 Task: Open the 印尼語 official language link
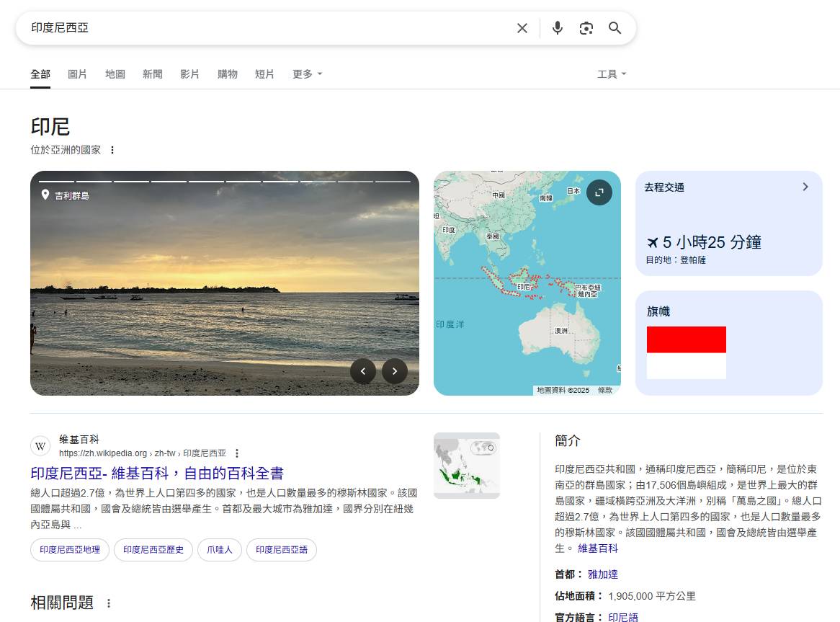[623, 617]
